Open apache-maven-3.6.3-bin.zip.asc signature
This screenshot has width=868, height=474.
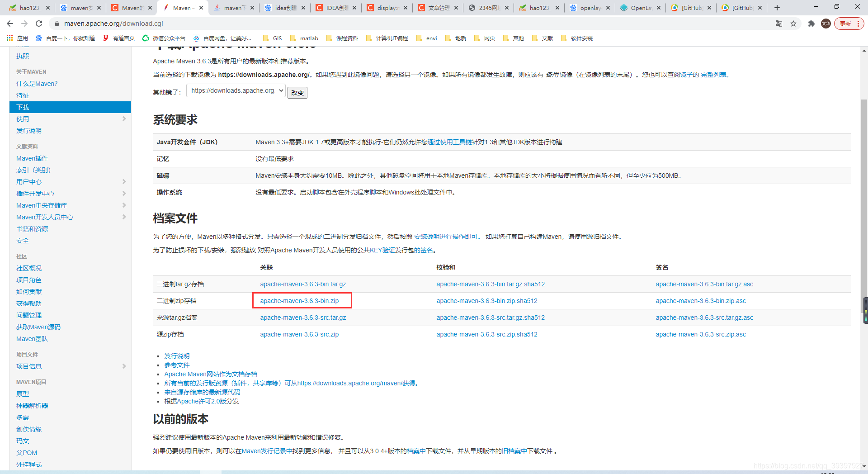(701, 301)
